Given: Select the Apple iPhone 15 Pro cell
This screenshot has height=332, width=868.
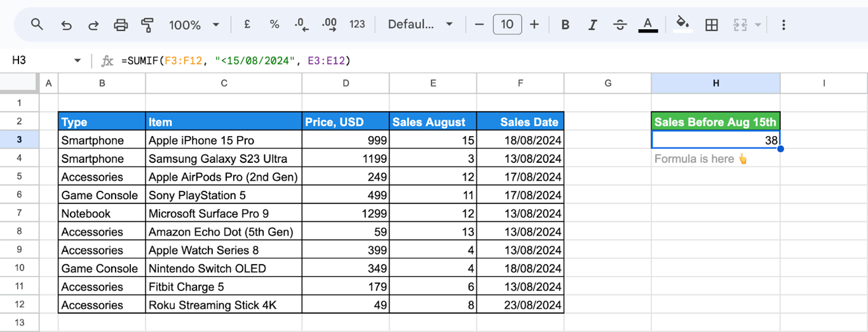Looking at the screenshot, I should (224, 140).
